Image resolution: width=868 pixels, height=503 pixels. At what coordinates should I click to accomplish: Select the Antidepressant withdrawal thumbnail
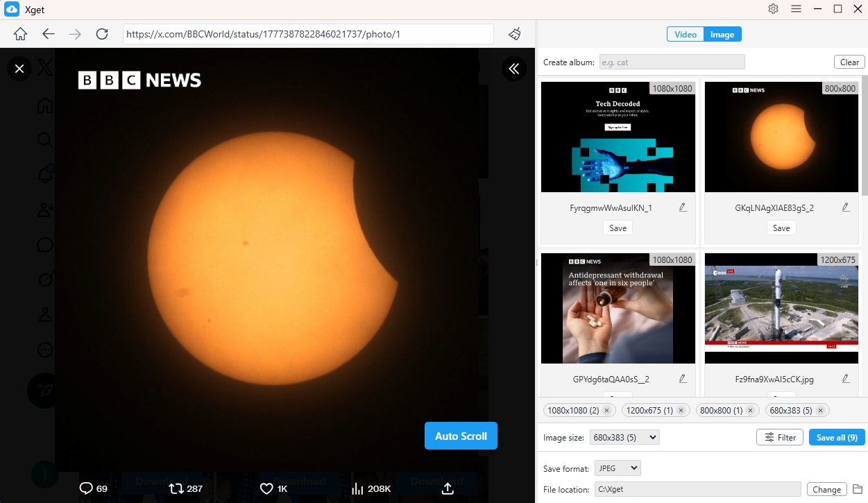point(618,308)
